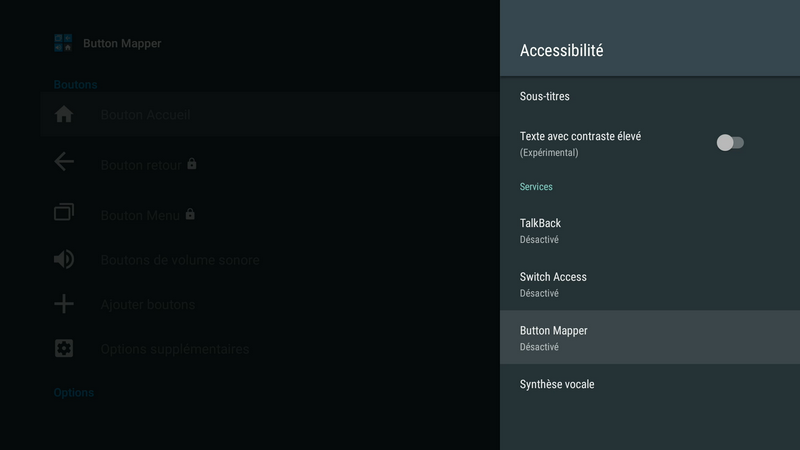Click the plus icon to add buttons

[64, 304]
